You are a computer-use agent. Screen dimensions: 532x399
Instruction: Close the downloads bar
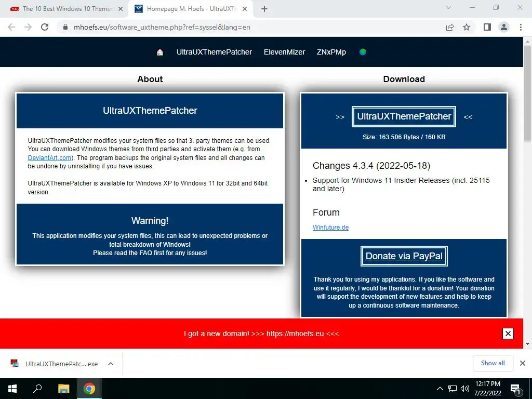point(523,363)
